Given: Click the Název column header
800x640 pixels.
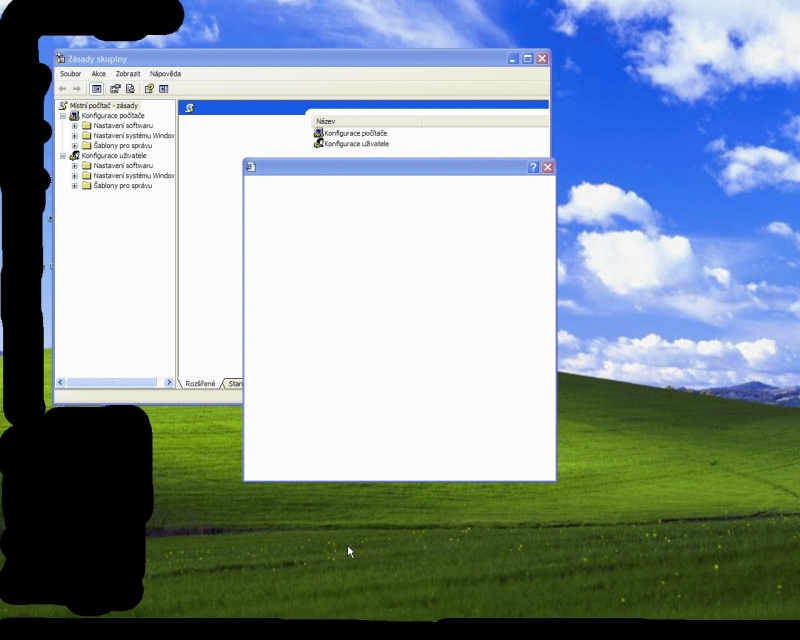Looking at the screenshot, I should [367, 121].
